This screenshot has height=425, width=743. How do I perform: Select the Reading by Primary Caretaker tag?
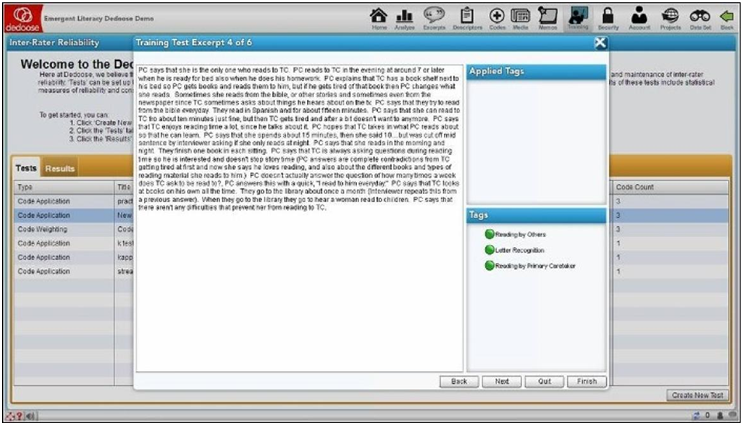coord(535,265)
